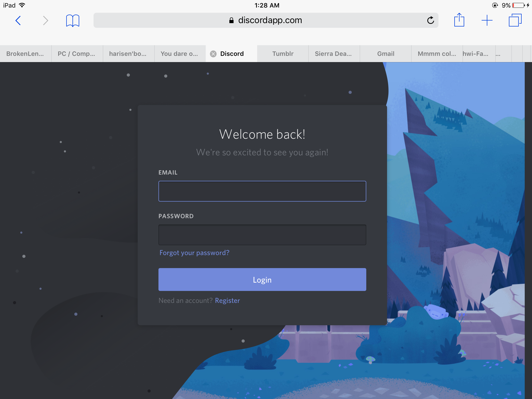Add a new tab with plus icon

pos(487,20)
